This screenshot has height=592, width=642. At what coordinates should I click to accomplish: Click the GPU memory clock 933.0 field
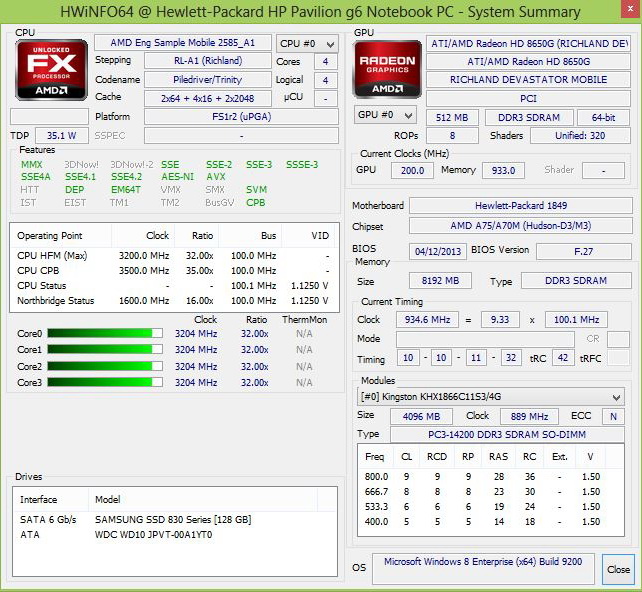[x=503, y=170]
